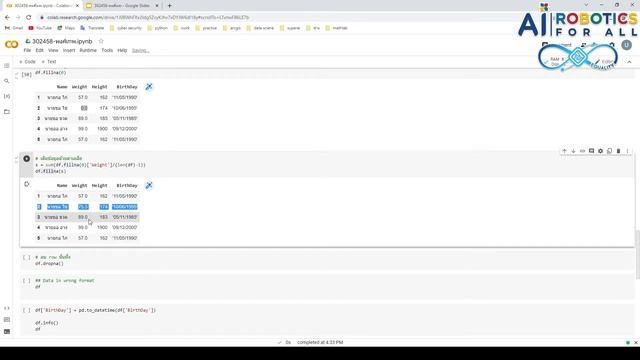This screenshot has width=640, height=360.
Task: Select highlighted row 2 in second table
Action: (87, 207)
